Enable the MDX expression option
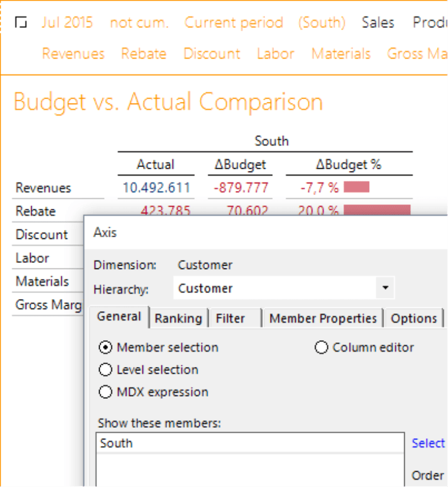Screen dimensions: 448x487 point(106,392)
